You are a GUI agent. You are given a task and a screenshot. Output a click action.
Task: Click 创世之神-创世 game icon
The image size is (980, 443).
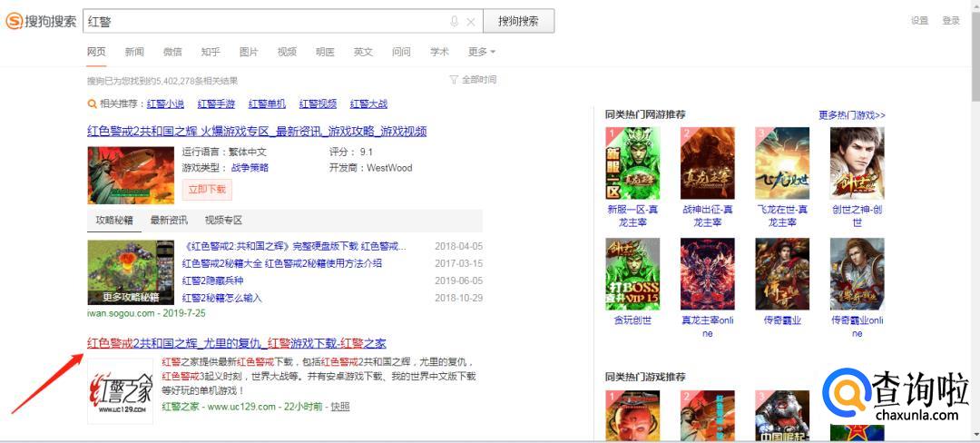tap(857, 163)
